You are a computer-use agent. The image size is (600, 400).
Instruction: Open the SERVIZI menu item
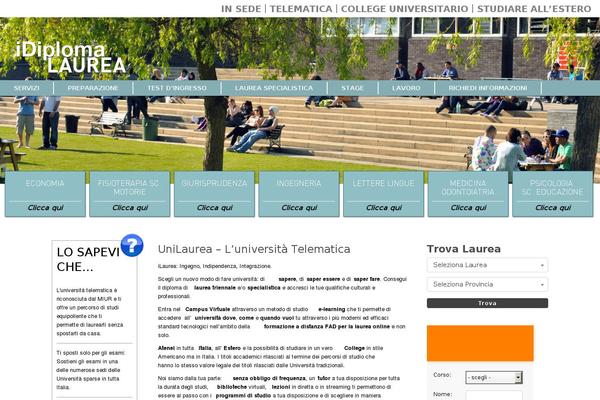(26, 88)
